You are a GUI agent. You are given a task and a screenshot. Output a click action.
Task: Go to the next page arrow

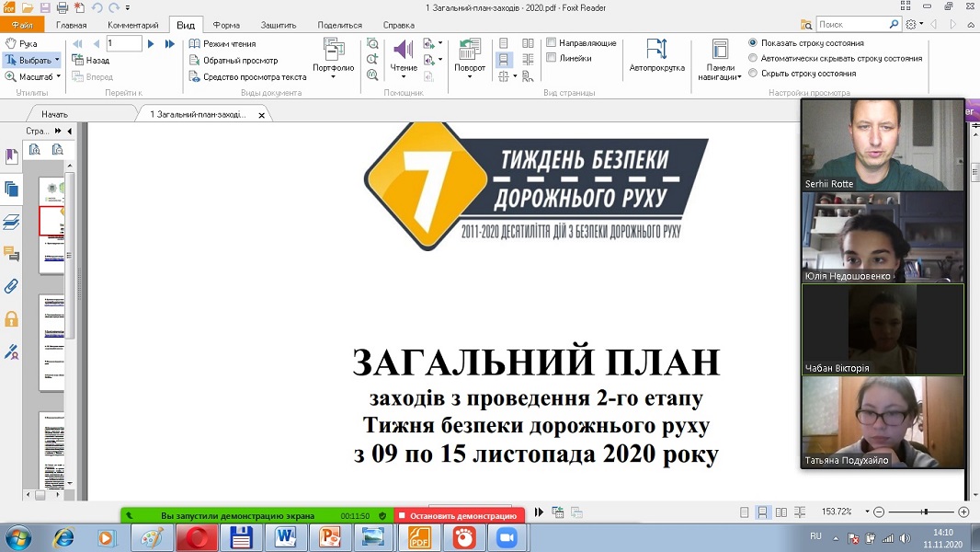[x=151, y=44]
